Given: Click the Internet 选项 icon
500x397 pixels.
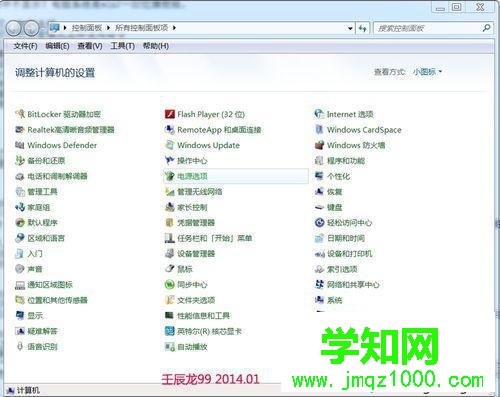Looking at the screenshot, I should pyautogui.click(x=319, y=114).
